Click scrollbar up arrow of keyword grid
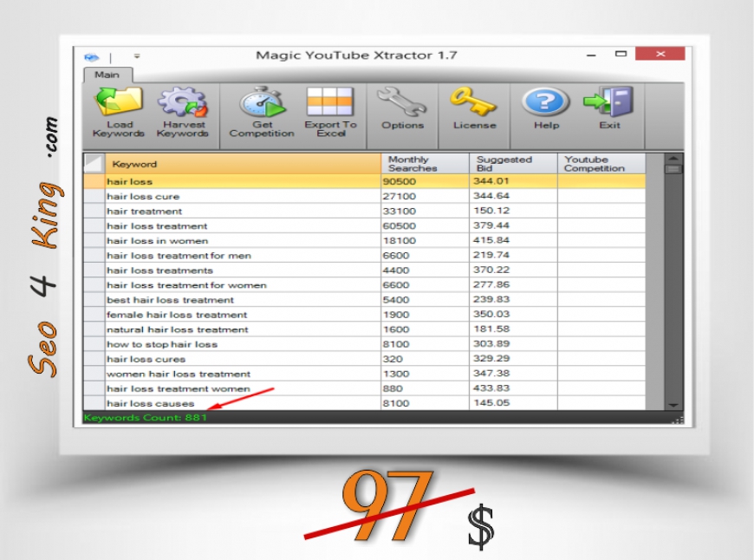This screenshot has height=560, width=754. [x=673, y=159]
